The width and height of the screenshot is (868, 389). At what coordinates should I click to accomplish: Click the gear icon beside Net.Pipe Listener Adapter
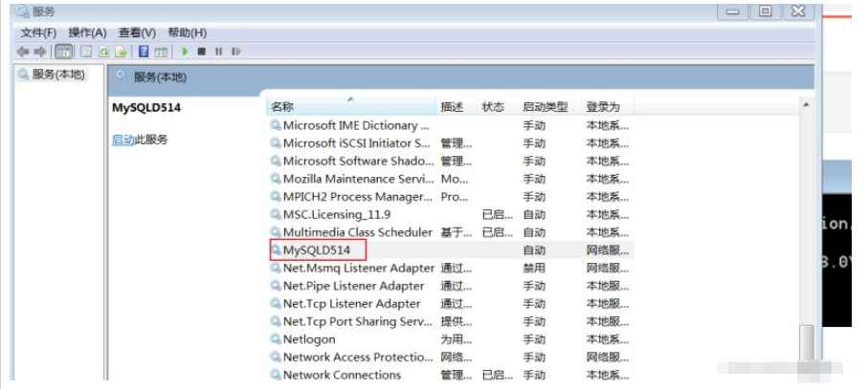pyautogui.click(x=276, y=286)
